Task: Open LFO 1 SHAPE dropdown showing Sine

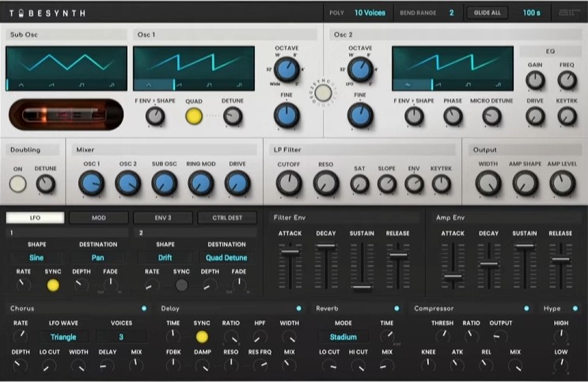Action: 36,258
